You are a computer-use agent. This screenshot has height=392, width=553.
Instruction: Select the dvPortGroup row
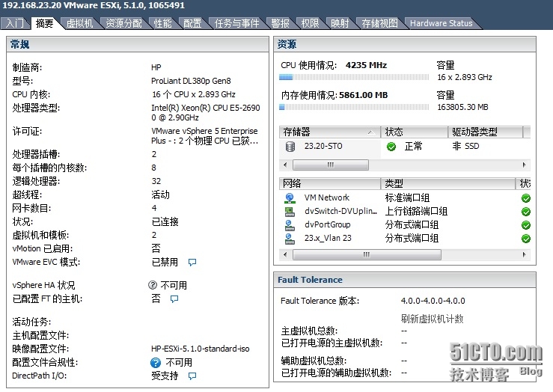coord(406,225)
